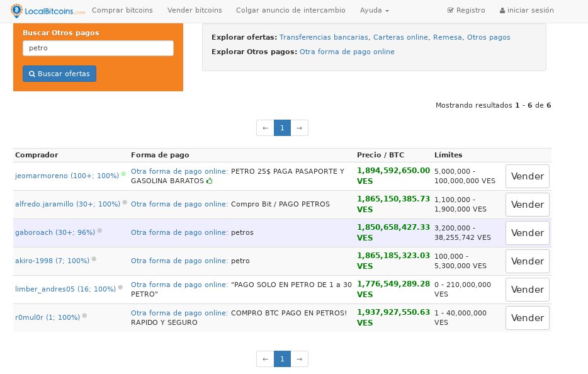Viewport: 588px width, 374px height.
Task: Click the limits 5,000,000 - 100,000,000 VES
Action: click(x=465, y=176)
